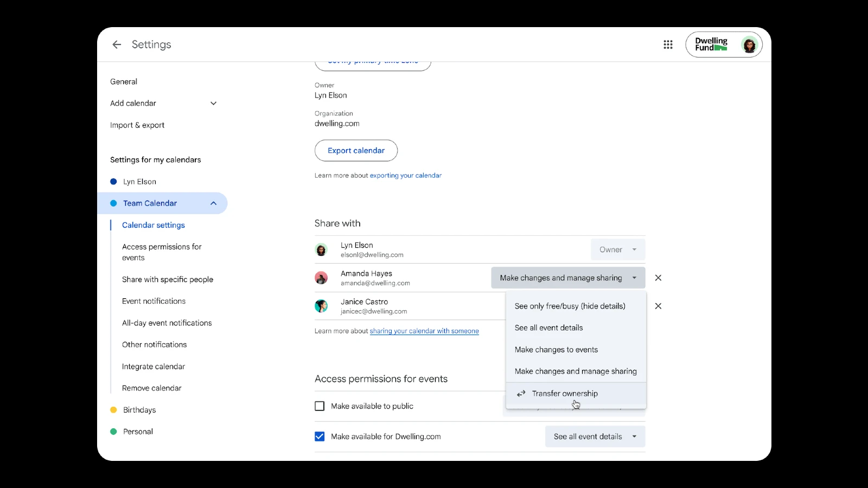This screenshot has width=868, height=488.
Task: Click the Export calendar button
Action: (x=356, y=151)
